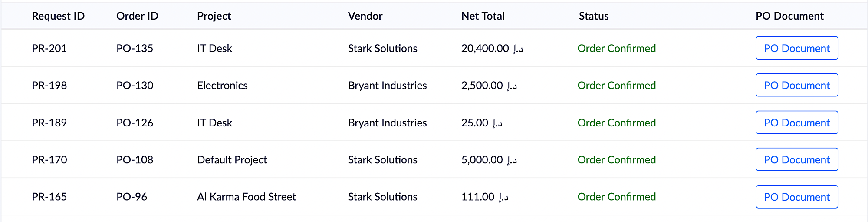Click the Project column header
Viewport: 868px width, 222px height.
(214, 16)
